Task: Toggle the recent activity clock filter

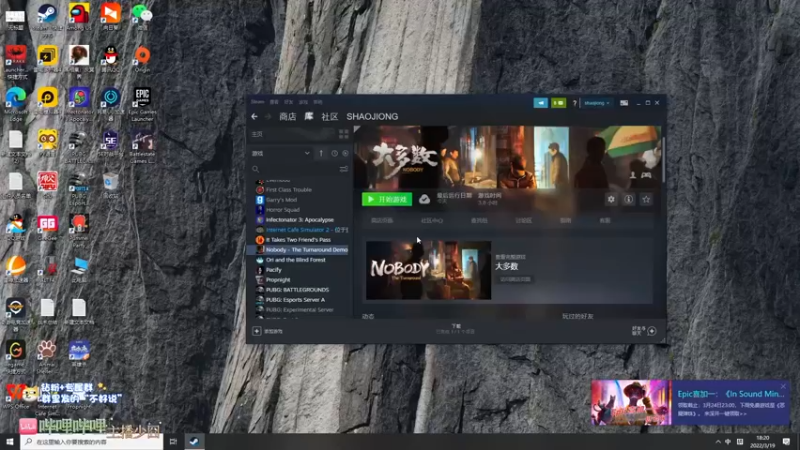Action: coord(334,153)
